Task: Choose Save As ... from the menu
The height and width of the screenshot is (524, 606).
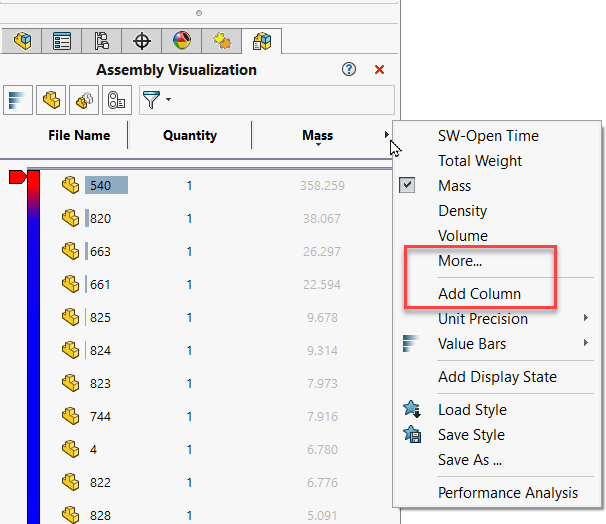Action: pyautogui.click(x=470, y=460)
